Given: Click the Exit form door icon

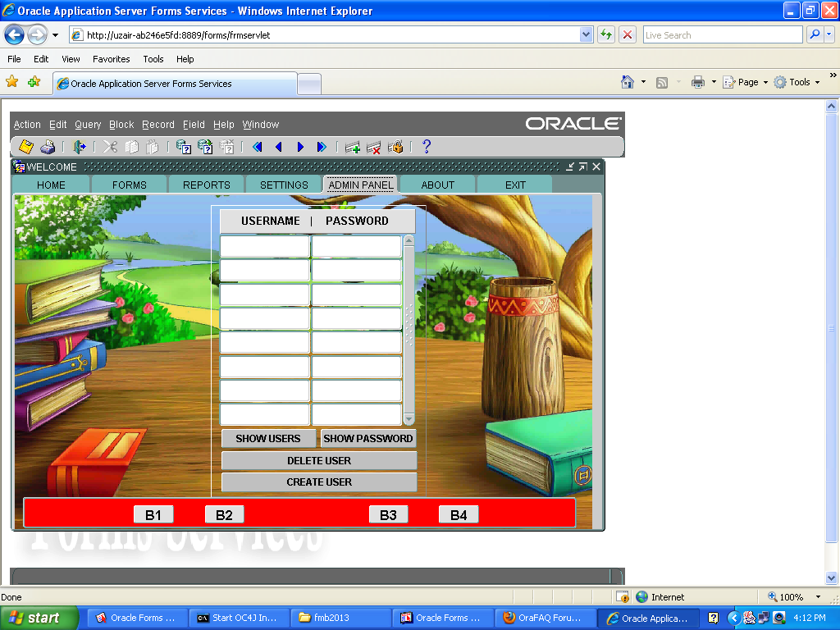Looking at the screenshot, I should 80,146.
